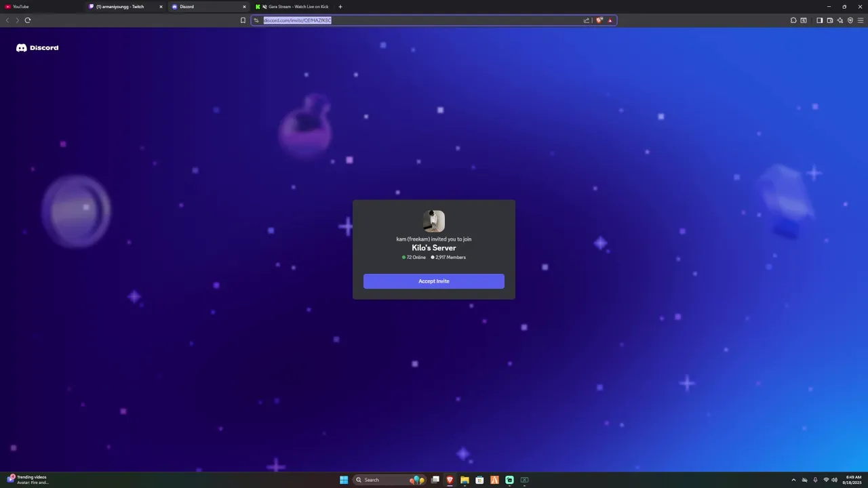Show hidden system tray icons

tap(793, 480)
